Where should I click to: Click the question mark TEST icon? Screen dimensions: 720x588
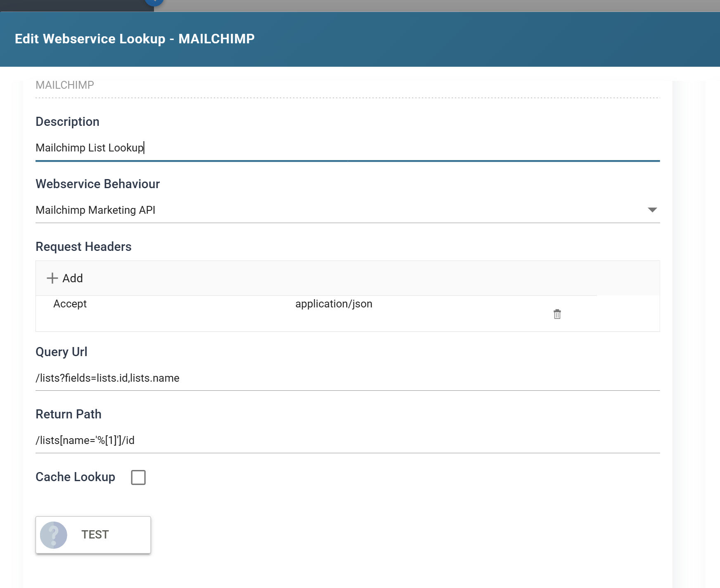click(54, 535)
